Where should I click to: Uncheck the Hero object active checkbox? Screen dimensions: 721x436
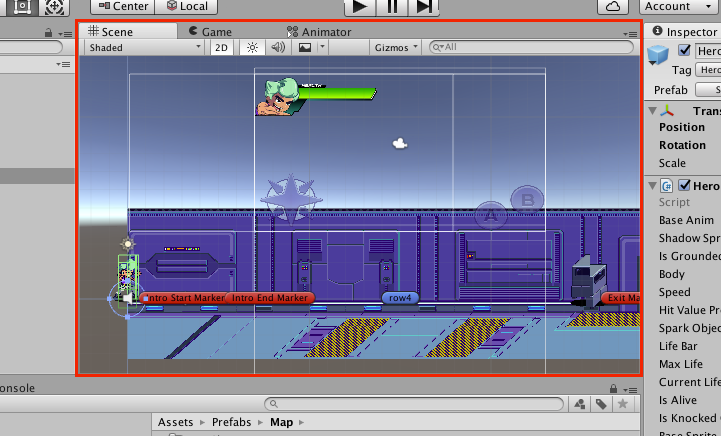(685, 51)
